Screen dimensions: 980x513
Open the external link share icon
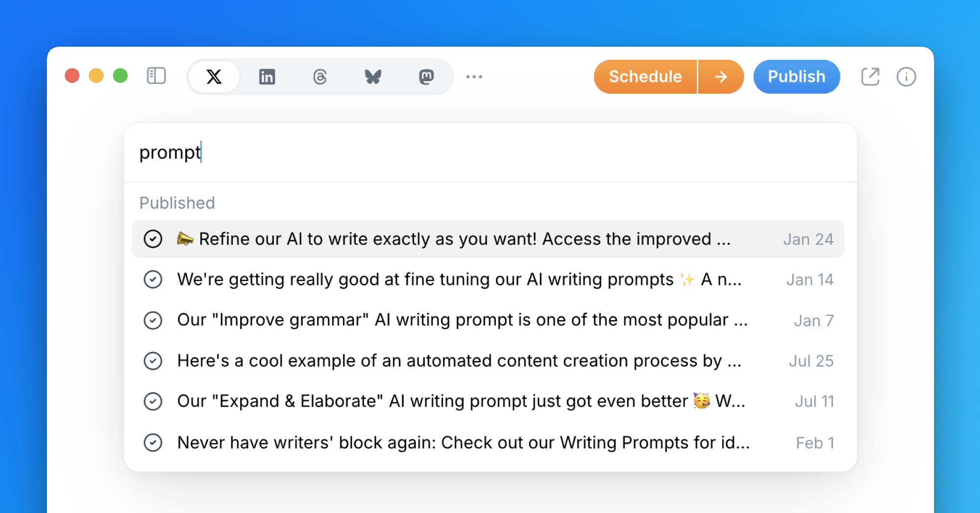pyautogui.click(x=870, y=77)
